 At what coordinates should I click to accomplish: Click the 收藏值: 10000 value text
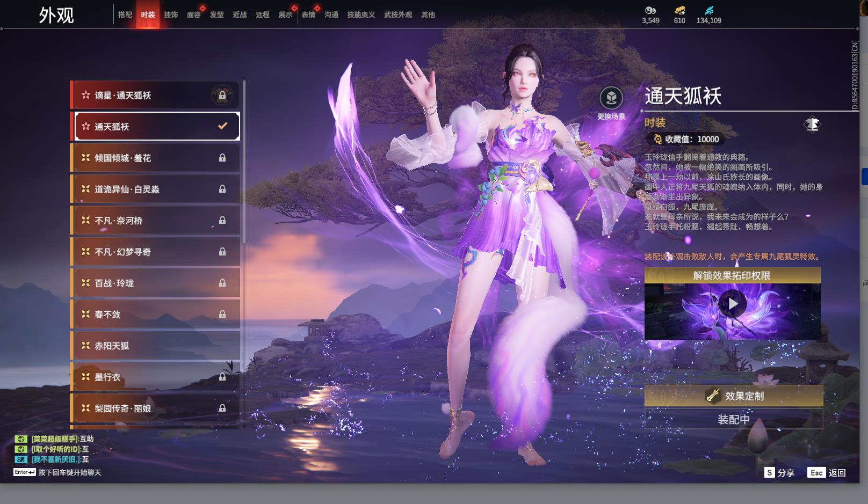click(x=692, y=139)
